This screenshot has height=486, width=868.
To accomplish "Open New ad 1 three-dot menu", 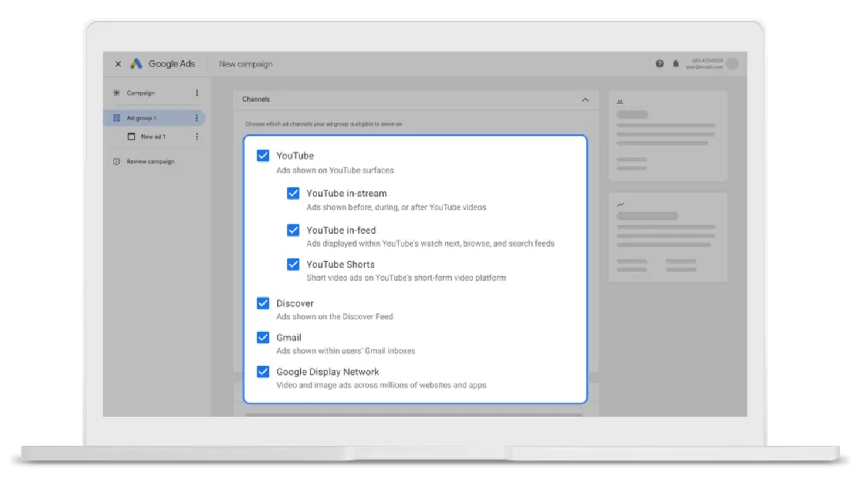I will 197,136.
